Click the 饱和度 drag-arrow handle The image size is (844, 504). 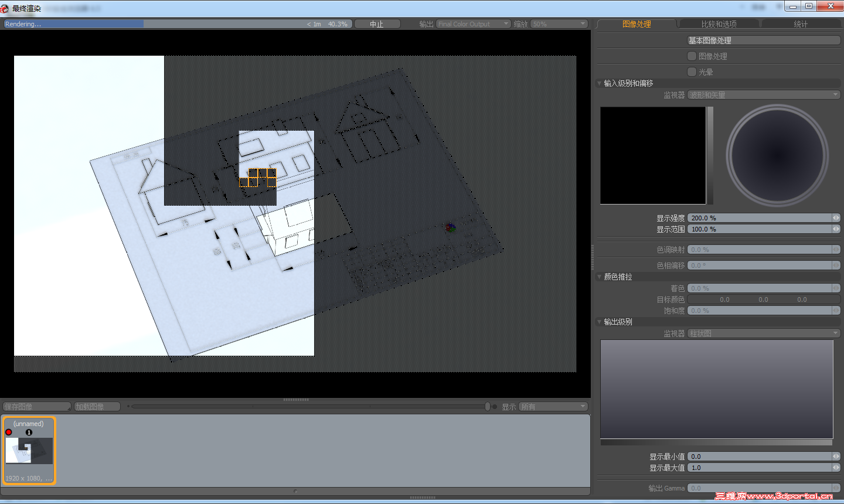click(836, 311)
